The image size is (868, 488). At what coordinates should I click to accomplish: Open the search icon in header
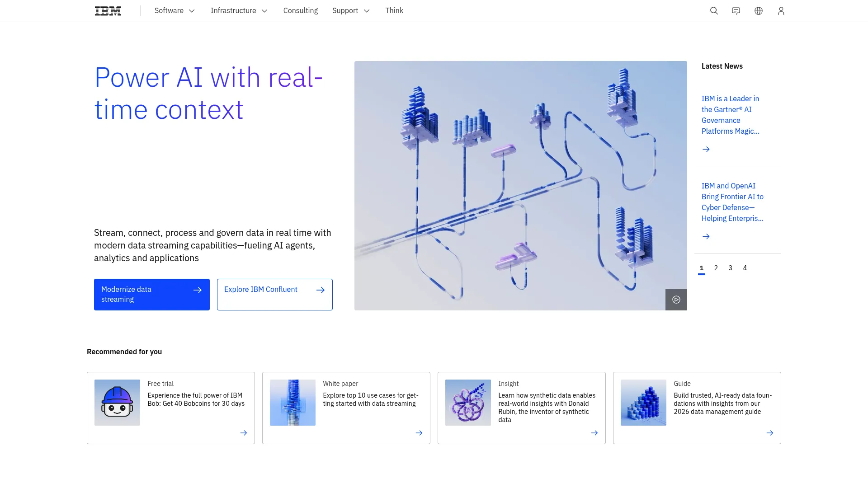714,11
